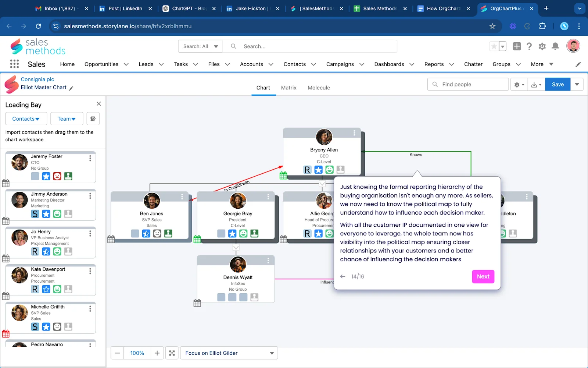Open the Search: All scope dropdown
This screenshot has height=368, width=588.
click(200, 46)
